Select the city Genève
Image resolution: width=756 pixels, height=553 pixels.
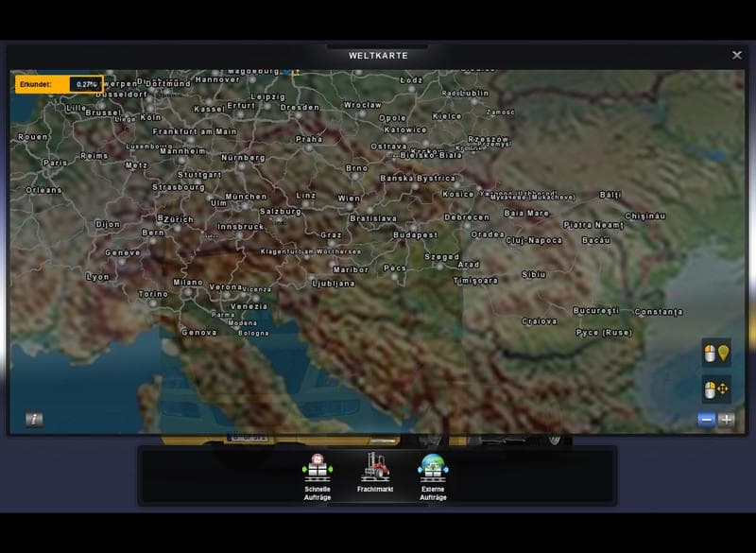point(123,252)
